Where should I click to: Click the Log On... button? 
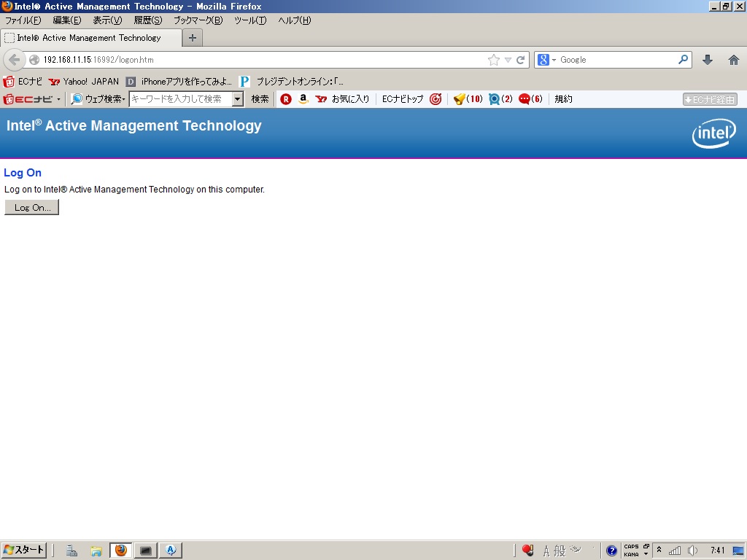pyautogui.click(x=32, y=208)
